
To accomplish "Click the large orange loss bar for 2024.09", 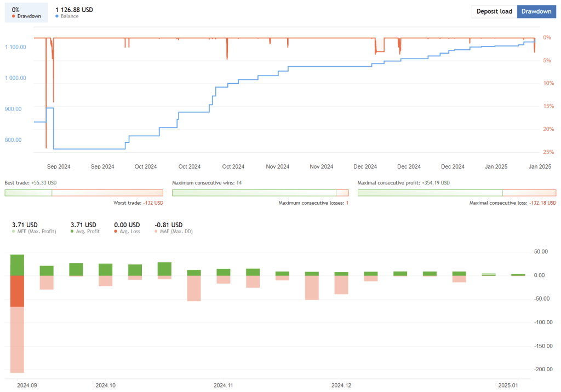I will [x=17, y=291].
